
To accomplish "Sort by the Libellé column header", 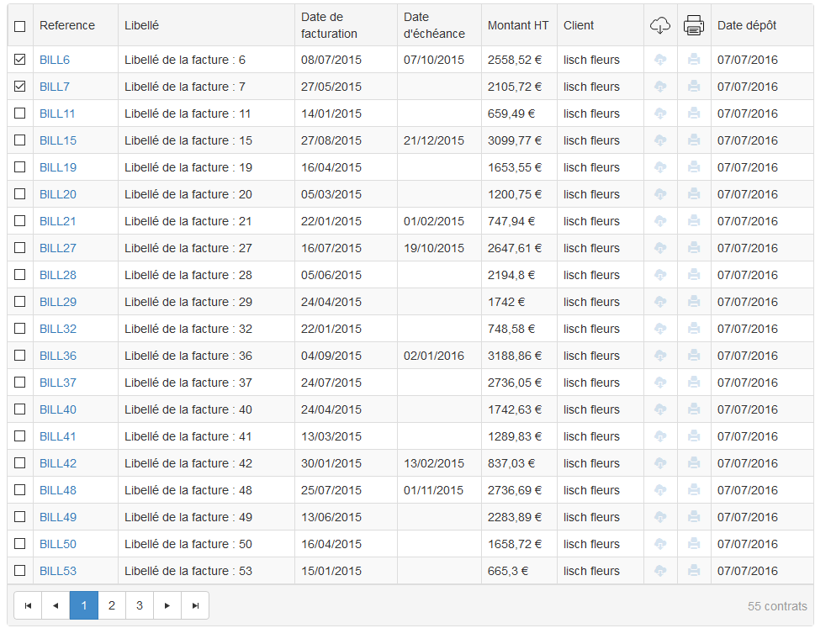I will coord(141,25).
